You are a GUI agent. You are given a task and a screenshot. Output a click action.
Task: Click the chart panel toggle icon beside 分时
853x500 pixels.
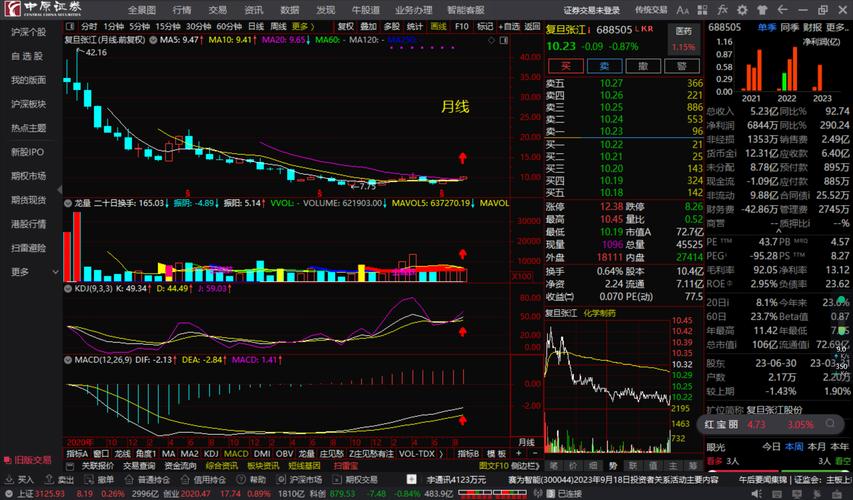point(70,26)
